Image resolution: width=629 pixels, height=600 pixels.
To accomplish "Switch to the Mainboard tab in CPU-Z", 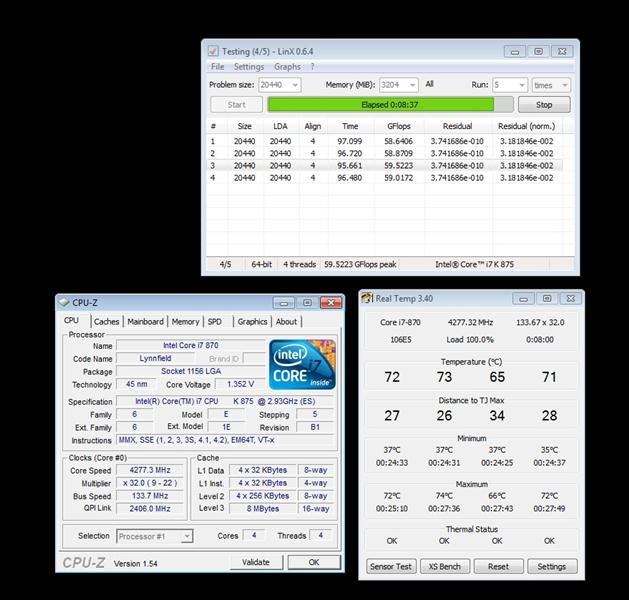I will click(145, 322).
